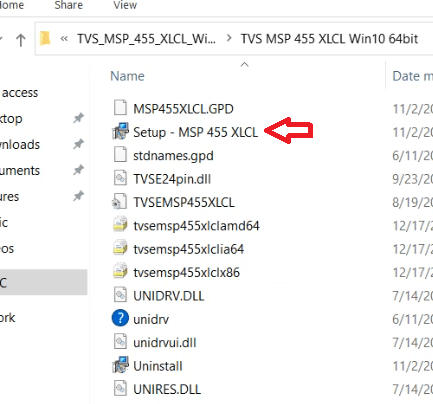Select the tvsemsp455xlclx86 file
Image resolution: width=433 pixels, height=404 pixels.
click(x=186, y=273)
